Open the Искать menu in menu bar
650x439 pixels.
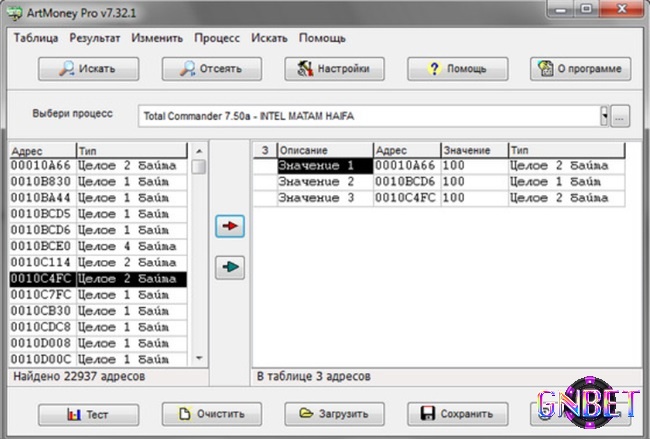pos(269,38)
